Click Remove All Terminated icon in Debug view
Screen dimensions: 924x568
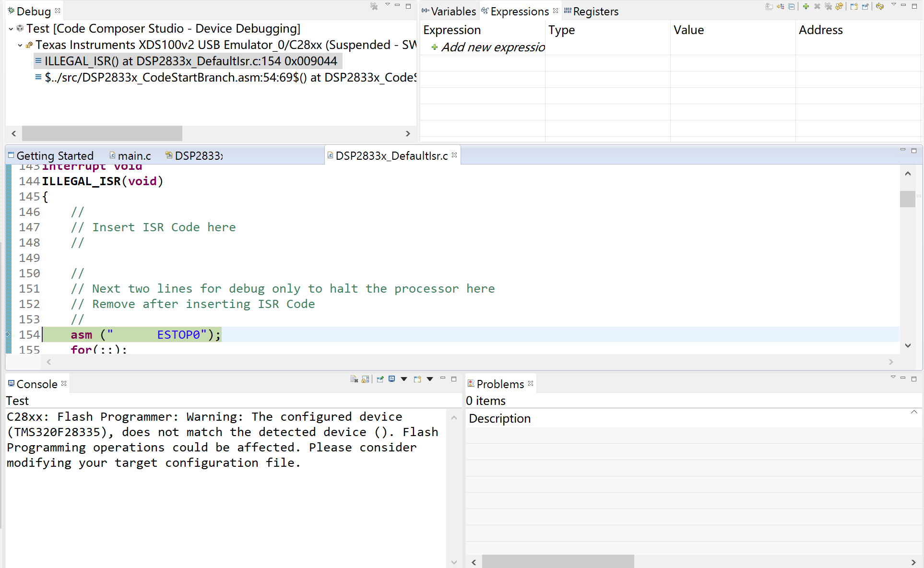pos(374,6)
